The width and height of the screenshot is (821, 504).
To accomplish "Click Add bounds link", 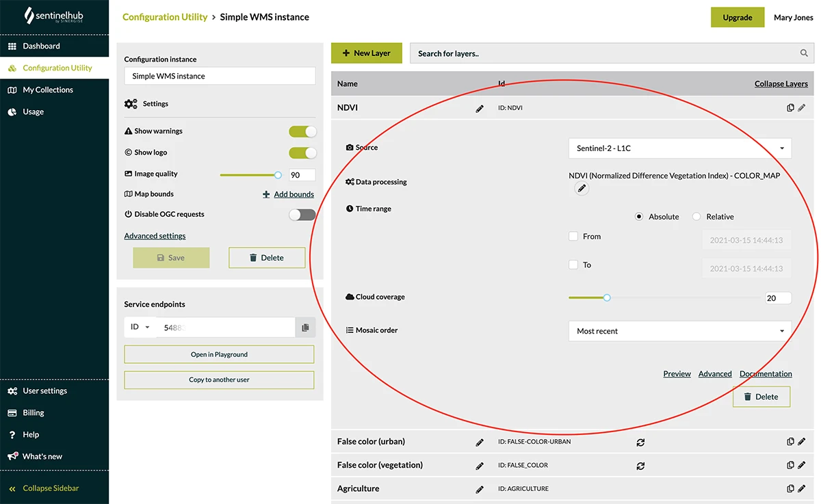I will (294, 194).
